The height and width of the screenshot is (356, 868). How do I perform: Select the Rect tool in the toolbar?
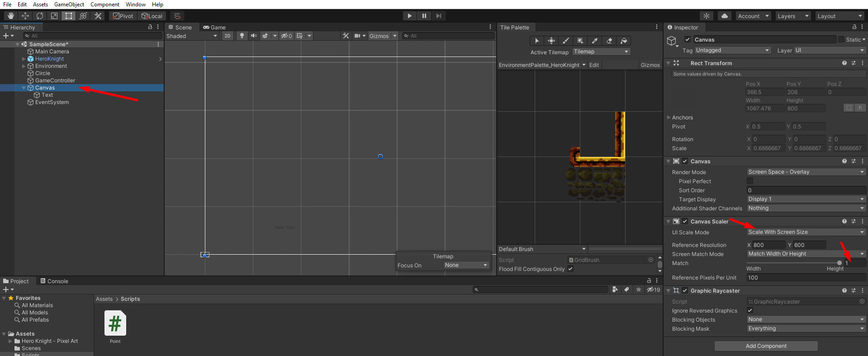point(69,16)
